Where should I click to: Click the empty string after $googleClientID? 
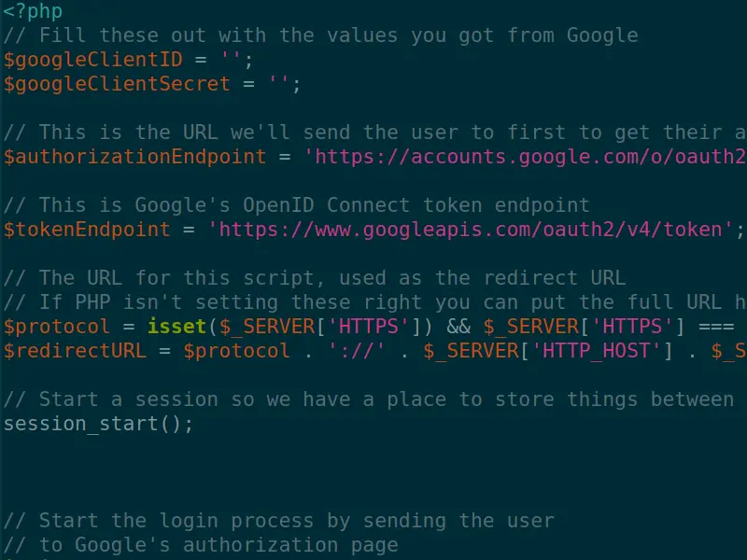(x=230, y=60)
